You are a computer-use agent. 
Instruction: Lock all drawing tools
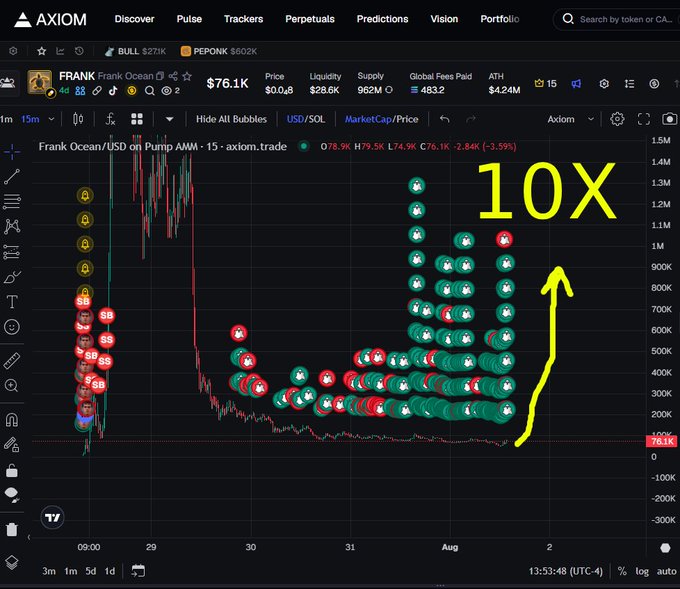12,470
